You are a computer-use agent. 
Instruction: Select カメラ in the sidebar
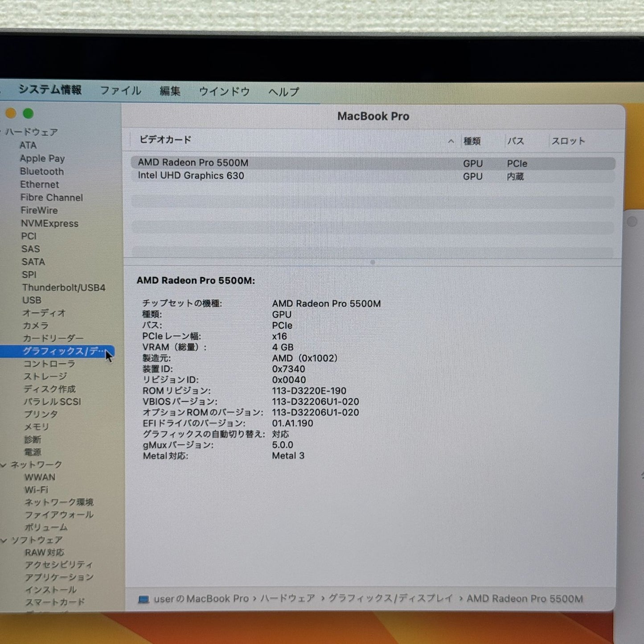36,326
